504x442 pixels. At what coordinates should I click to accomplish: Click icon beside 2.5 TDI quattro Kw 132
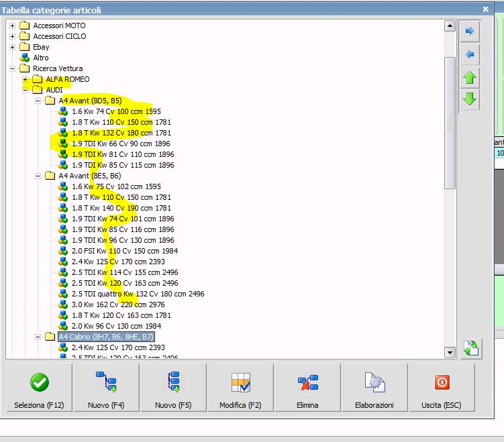click(x=63, y=294)
